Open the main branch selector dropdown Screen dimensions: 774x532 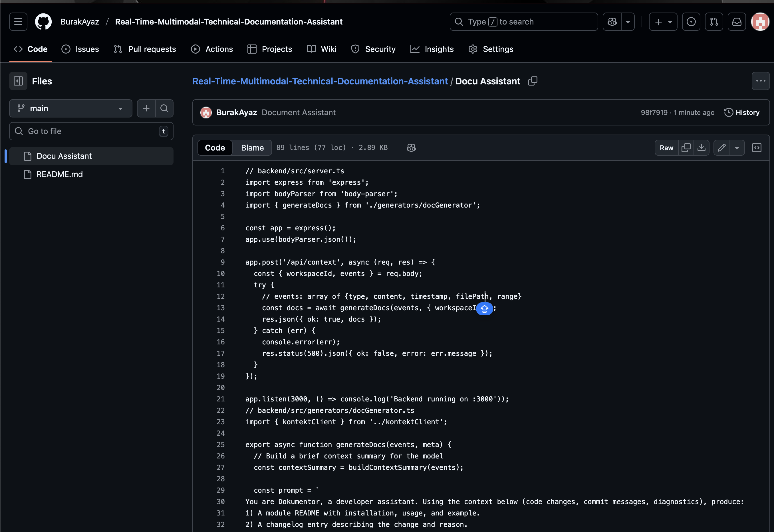[x=70, y=108]
